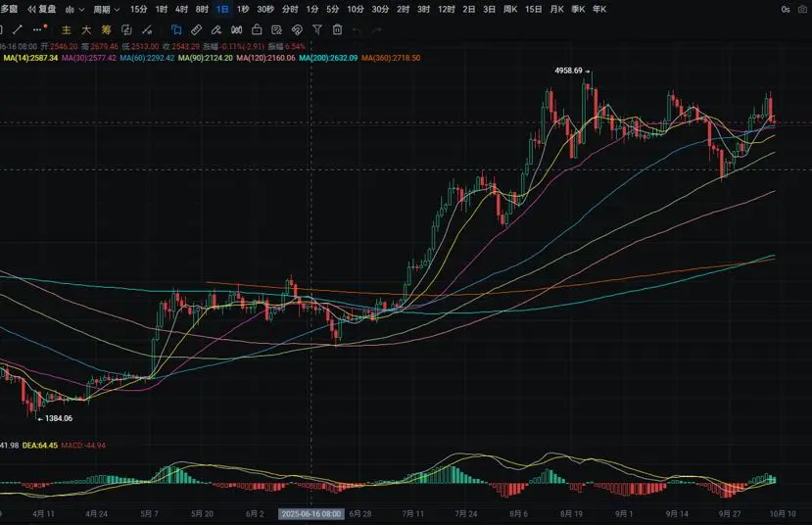Switch to the 5分 timeframe
The height and width of the screenshot is (525, 812).
click(332, 10)
